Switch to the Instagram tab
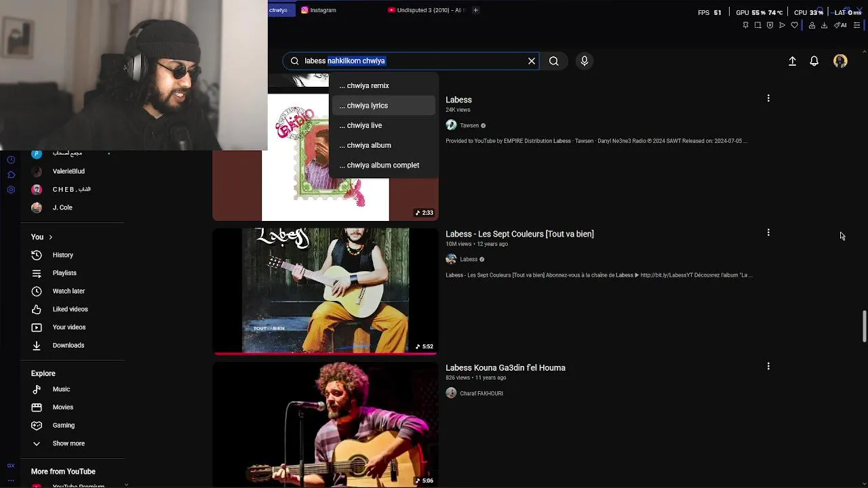Screen dimensions: 868x488 (x=319, y=10)
